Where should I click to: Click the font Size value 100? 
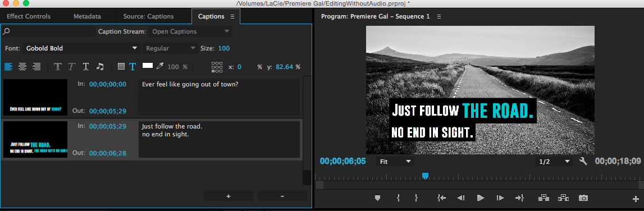click(x=224, y=48)
